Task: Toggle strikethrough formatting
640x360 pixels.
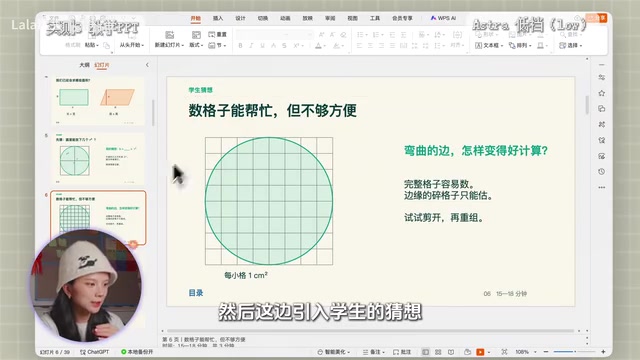Action: pos(284,46)
